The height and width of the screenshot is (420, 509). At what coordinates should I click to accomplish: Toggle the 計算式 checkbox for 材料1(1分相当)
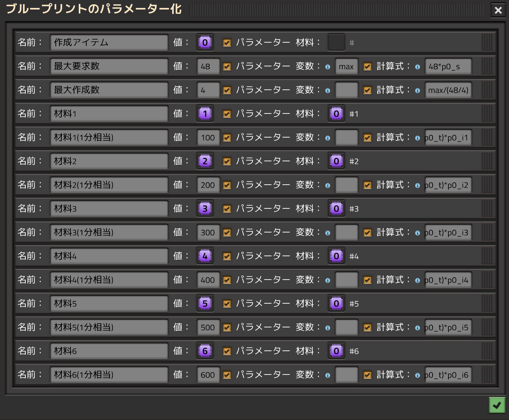[x=368, y=138]
